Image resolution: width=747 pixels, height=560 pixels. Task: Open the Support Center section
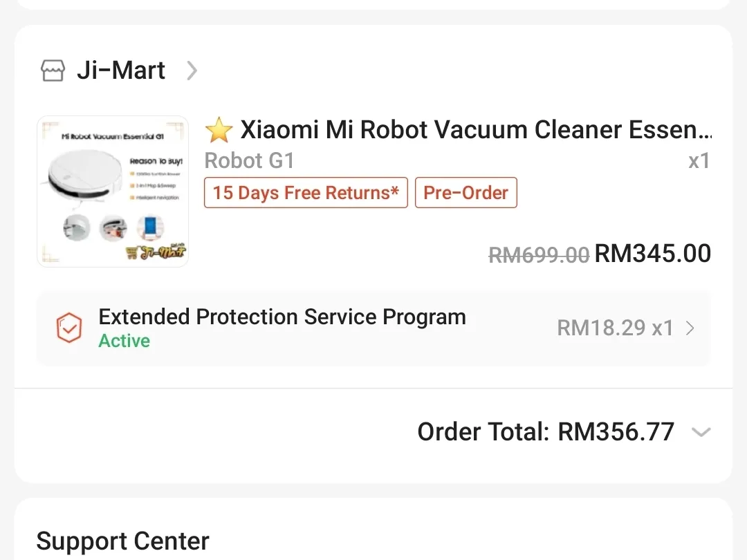(x=123, y=541)
